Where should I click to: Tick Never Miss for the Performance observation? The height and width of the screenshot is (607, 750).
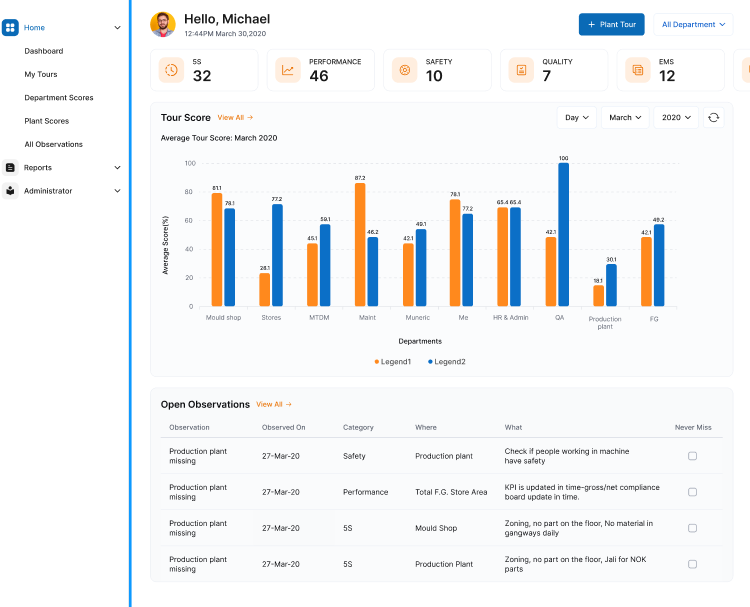coord(692,492)
